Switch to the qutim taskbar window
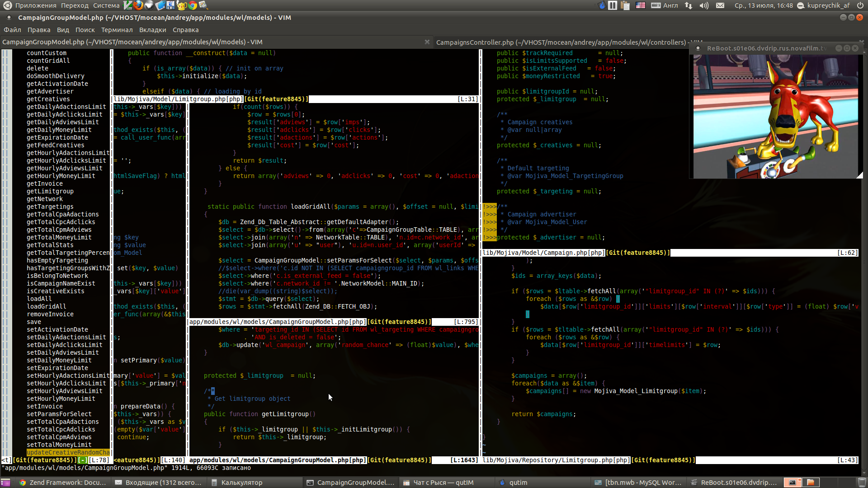The width and height of the screenshot is (868, 488). (x=542, y=483)
